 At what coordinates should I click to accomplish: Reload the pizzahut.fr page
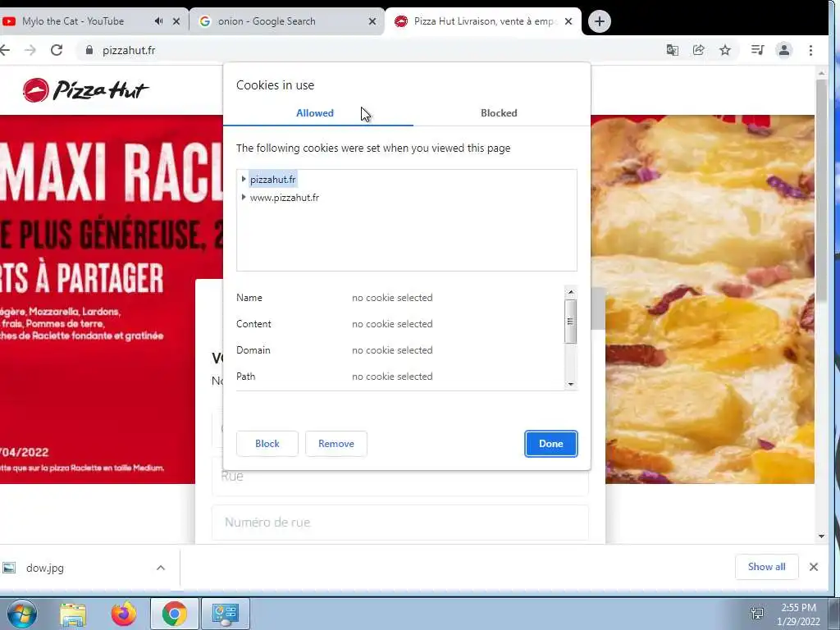(x=57, y=50)
